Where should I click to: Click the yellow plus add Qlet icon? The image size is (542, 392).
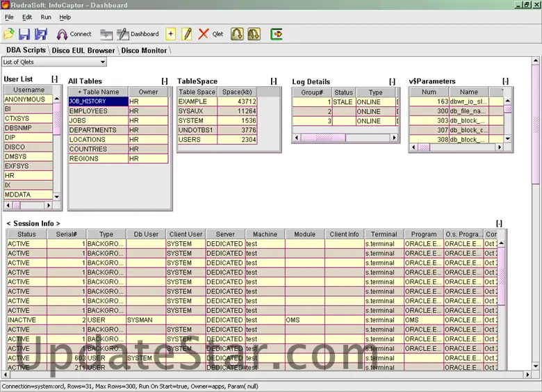[x=171, y=33]
